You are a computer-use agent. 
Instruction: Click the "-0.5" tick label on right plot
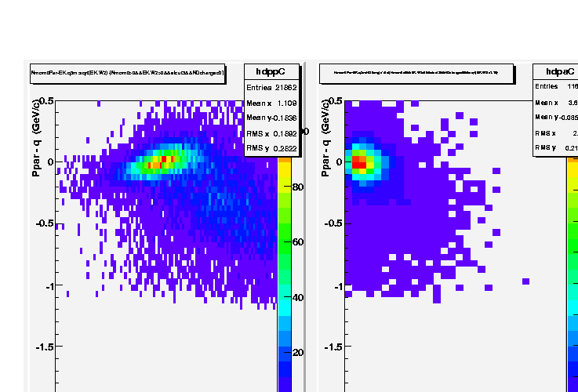tap(333, 223)
